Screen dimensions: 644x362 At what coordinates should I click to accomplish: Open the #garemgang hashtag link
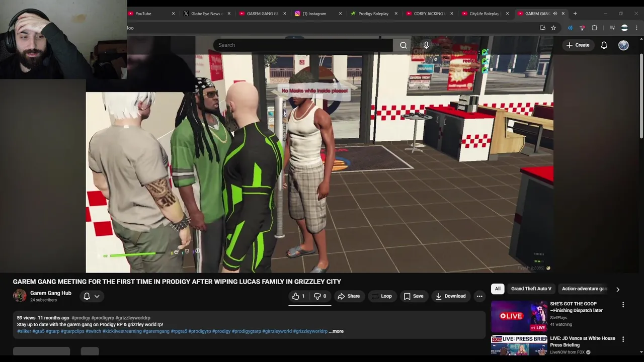pos(156,331)
